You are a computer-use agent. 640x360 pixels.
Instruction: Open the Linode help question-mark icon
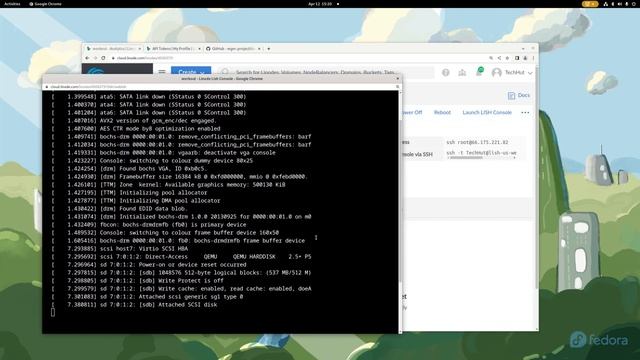[446, 72]
